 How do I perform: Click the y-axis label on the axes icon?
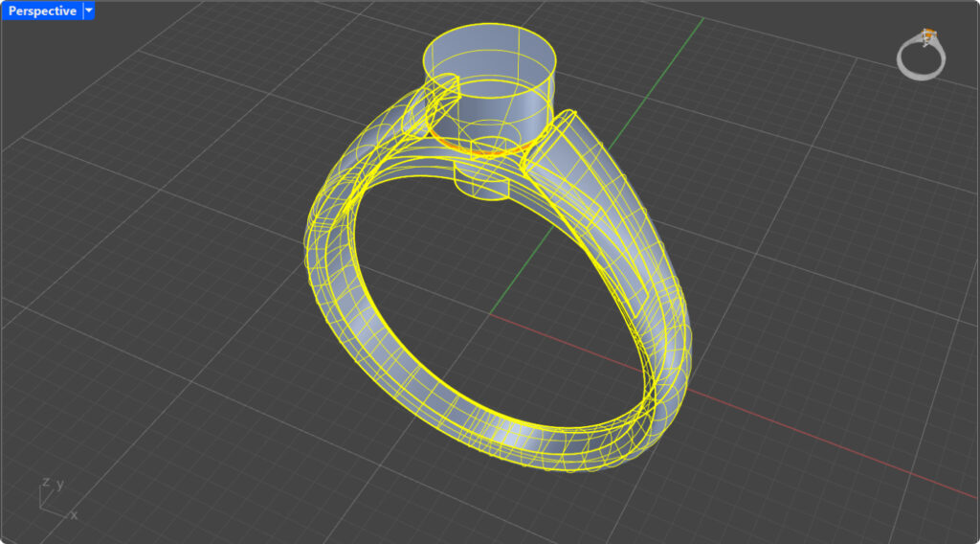pos(60,484)
